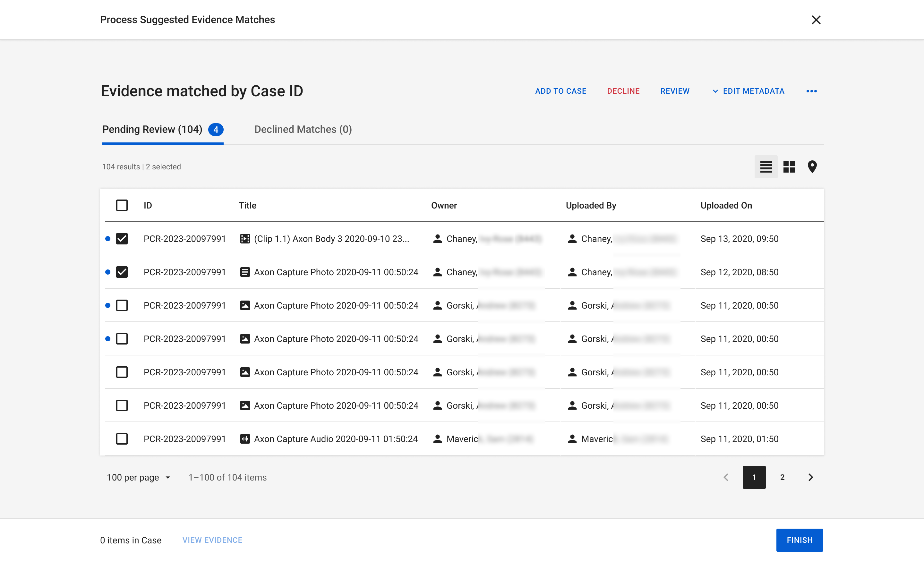The width and height of the screenshot is (924, 562).
Task: Close the Process Suggested Evidence Matches dialog
Action: 816,20
